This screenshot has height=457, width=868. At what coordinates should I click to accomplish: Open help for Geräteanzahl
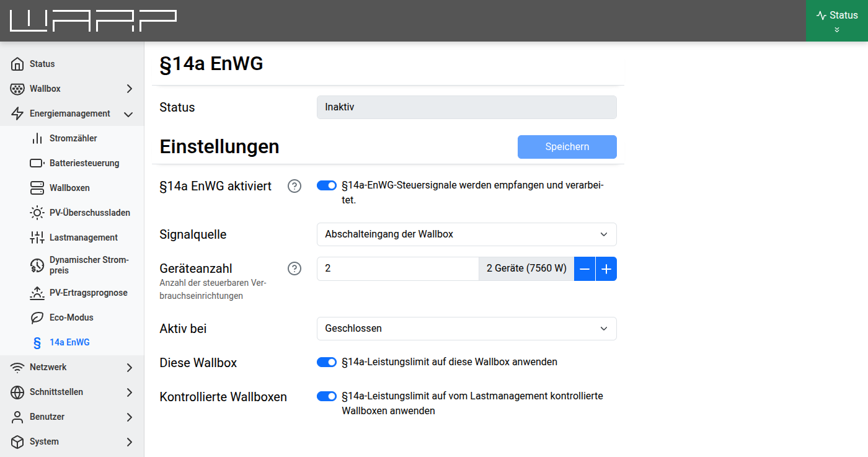click(294, 268)
